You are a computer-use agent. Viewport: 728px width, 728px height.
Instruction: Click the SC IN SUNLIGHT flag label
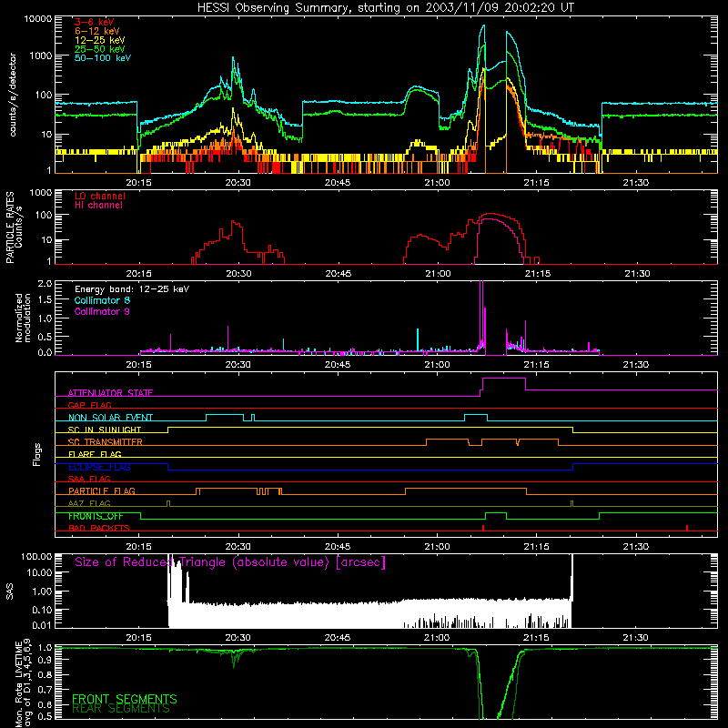click(x=105, y=430)
